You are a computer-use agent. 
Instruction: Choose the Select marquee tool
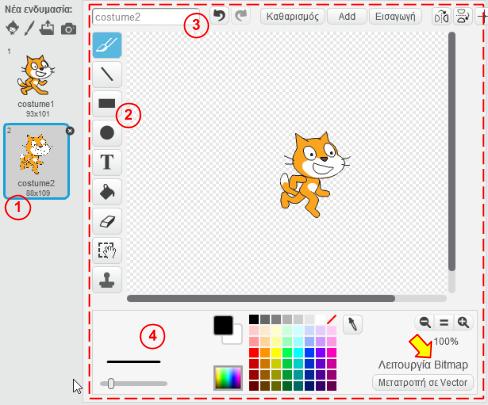(107, 250)
